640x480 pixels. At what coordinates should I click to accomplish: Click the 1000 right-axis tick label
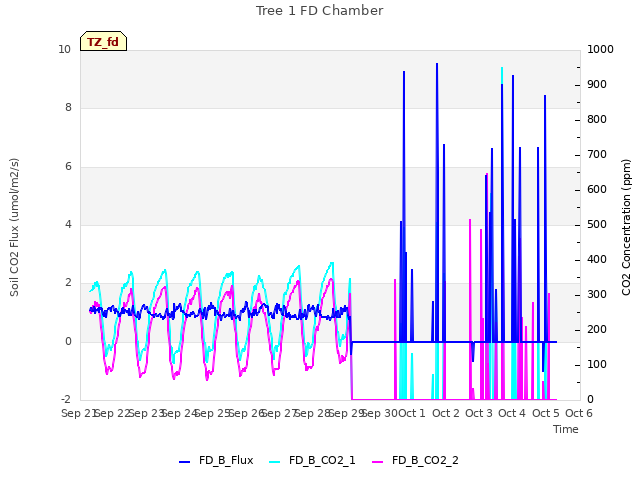tap(600, 49)
